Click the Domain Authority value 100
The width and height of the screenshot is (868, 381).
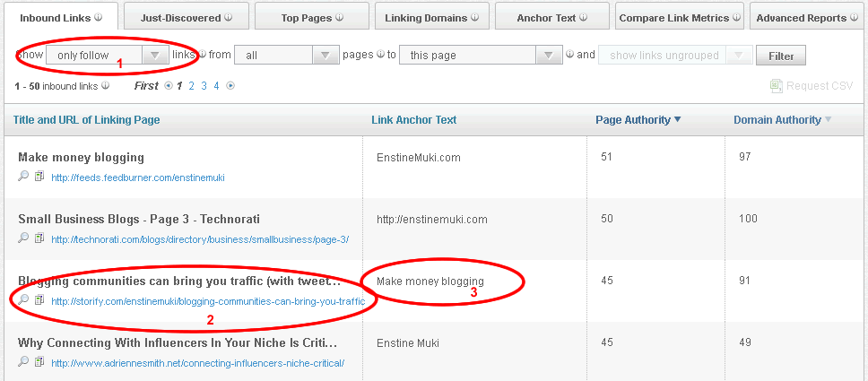point(748,219)
